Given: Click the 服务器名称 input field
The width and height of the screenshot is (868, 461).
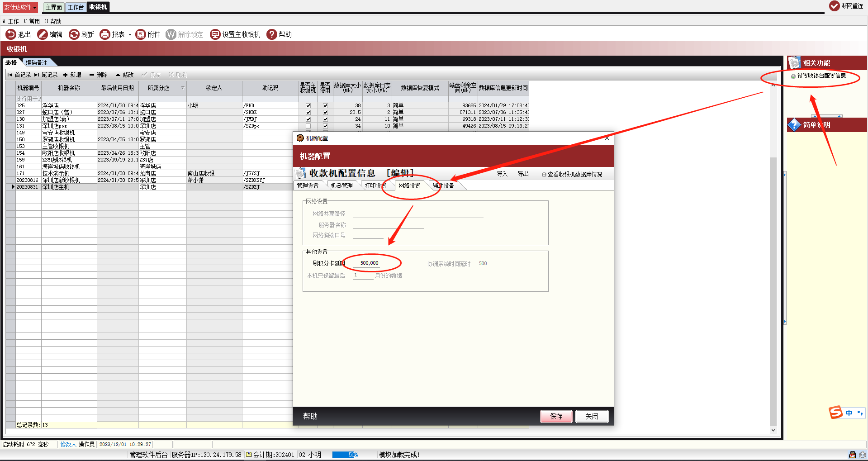Looking at the screenshot, I should [x=388, y=225].
